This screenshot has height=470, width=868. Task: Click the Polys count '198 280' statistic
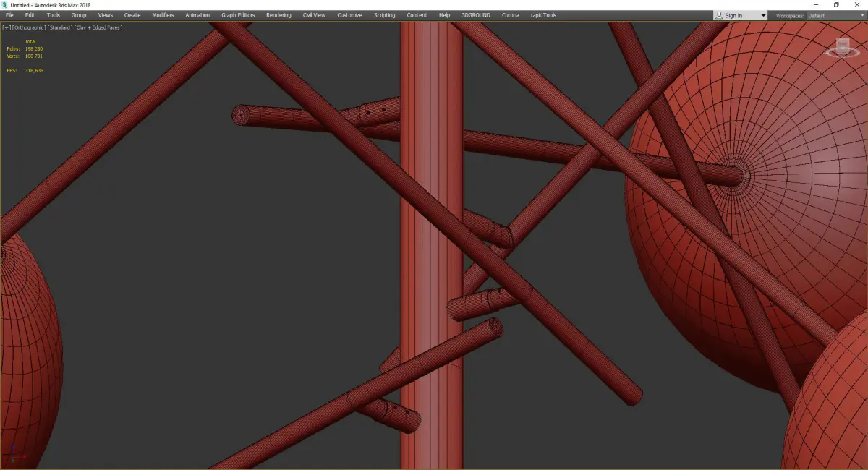coord(34,48)
